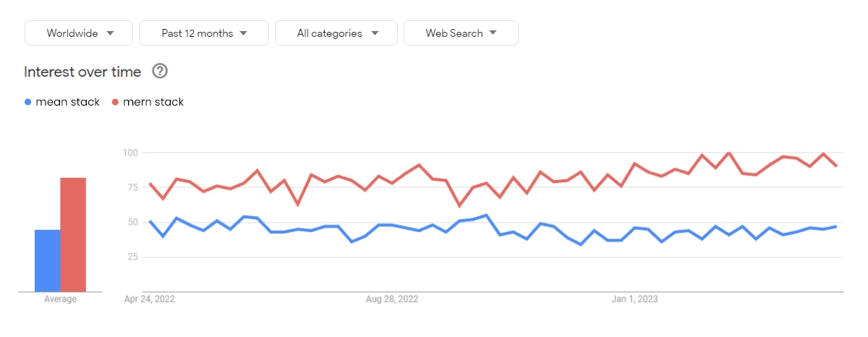The image size is (868, 337).
Task: Click the 100 y-axis label
Action: (x=130, y=153)
